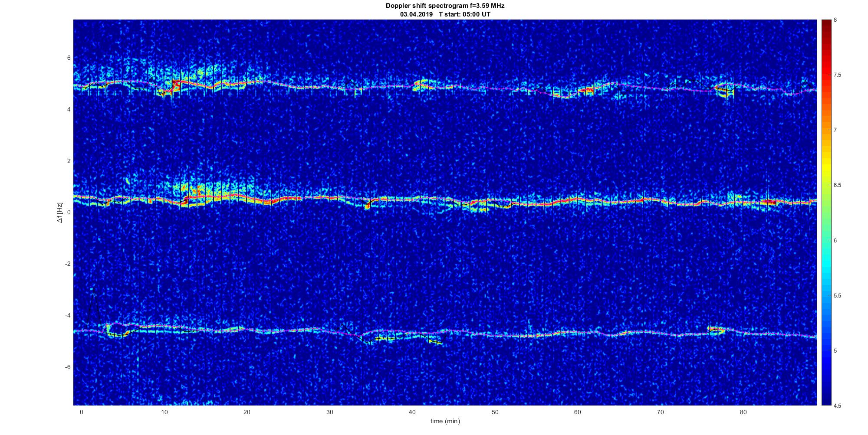Click the x-axis tick label 20
The width and height of the screenshot is (868, 435).
(x=247, y=412)
